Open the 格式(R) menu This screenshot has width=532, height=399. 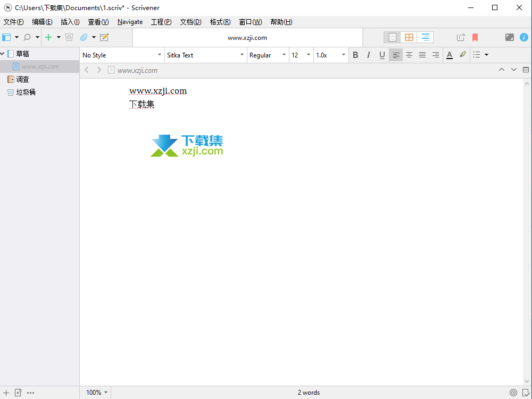pyautogui.click(x=220, y=22)
